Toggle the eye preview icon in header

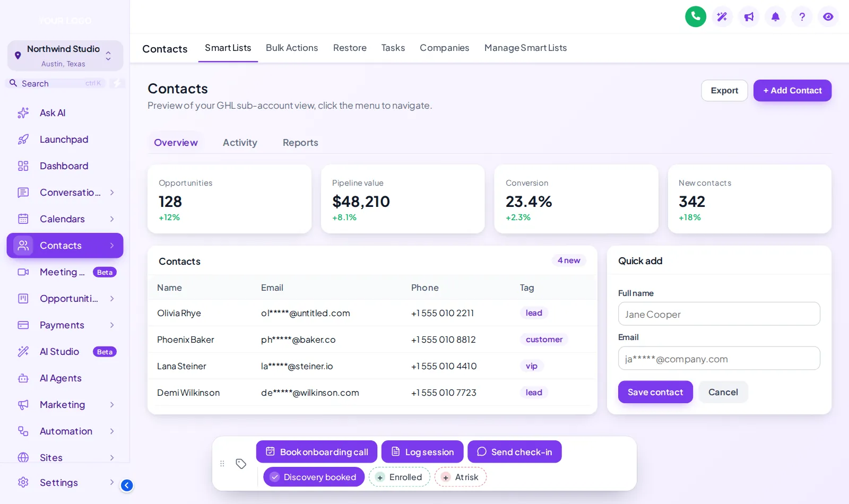tap(828, 17)
